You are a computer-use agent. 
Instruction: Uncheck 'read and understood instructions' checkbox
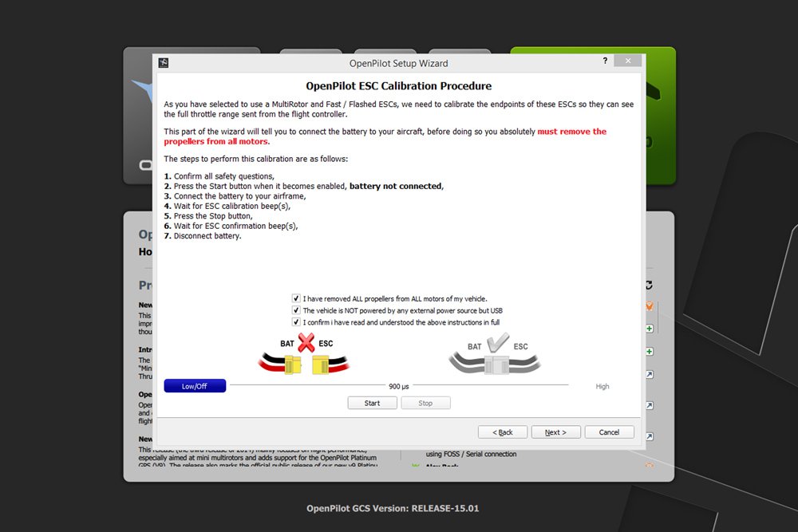[296, 322]
